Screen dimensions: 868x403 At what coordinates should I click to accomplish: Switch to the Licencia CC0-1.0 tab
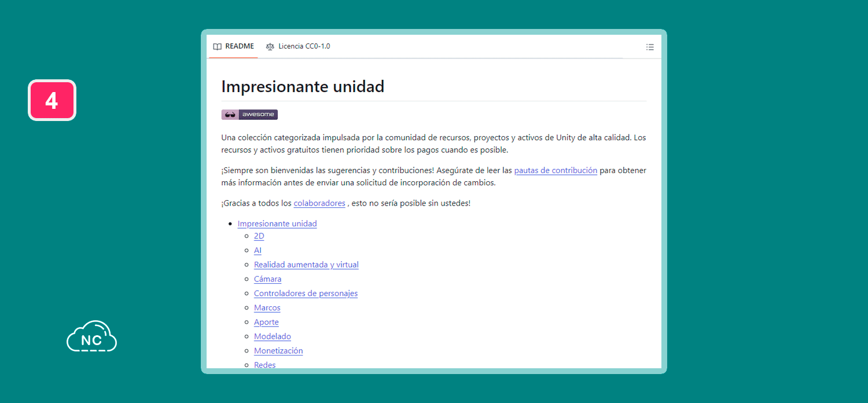pos(298,46)
